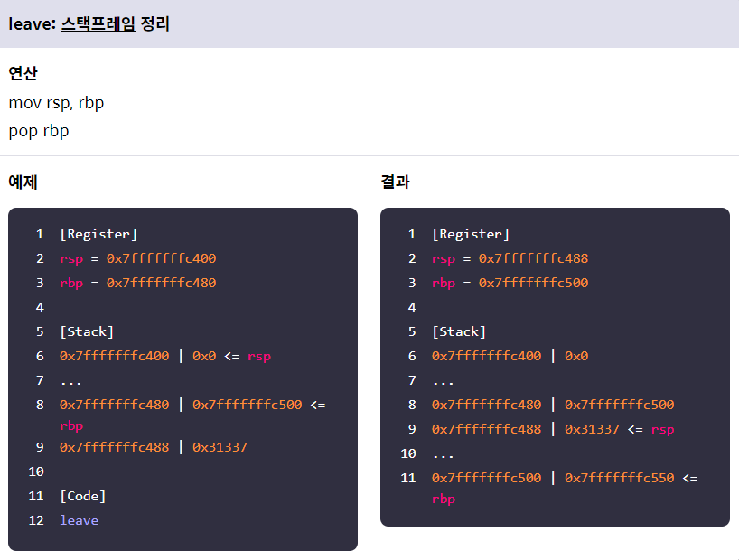Click rbp value 0x7fffffffc500 in 결과 registers
Image resolution: width=739 pixels, height=560 pixels.
click(x=534, y=283)
